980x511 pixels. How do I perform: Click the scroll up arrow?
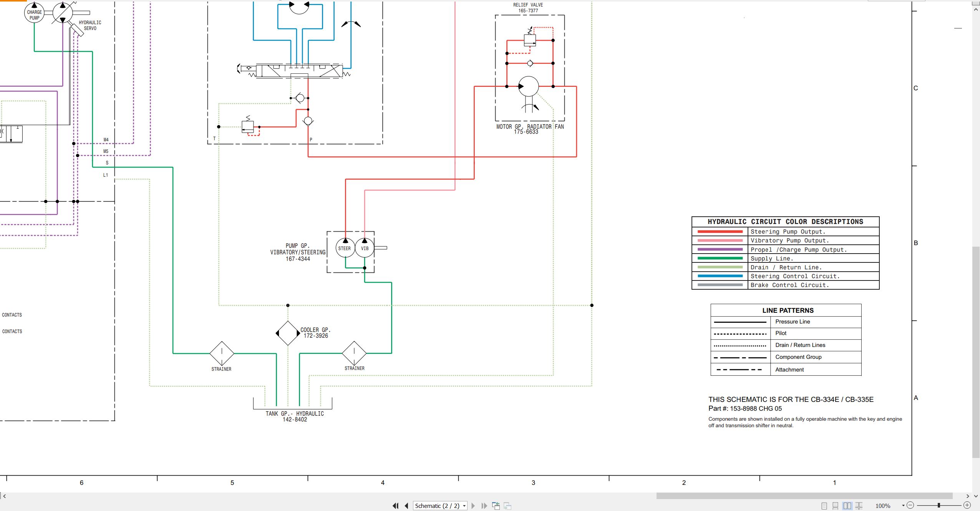(976, 10)
